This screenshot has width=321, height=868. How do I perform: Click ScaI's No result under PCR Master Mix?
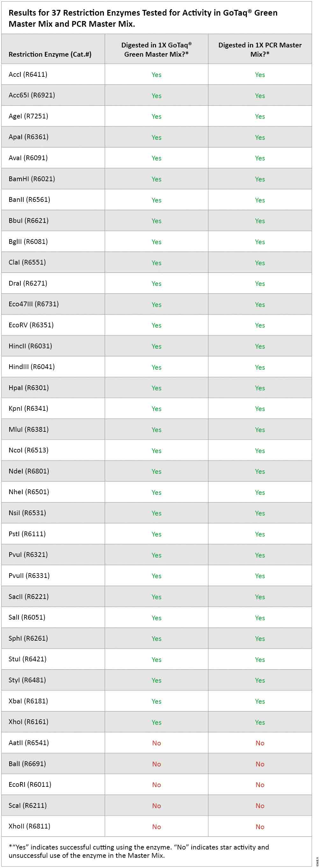[260, 806]
